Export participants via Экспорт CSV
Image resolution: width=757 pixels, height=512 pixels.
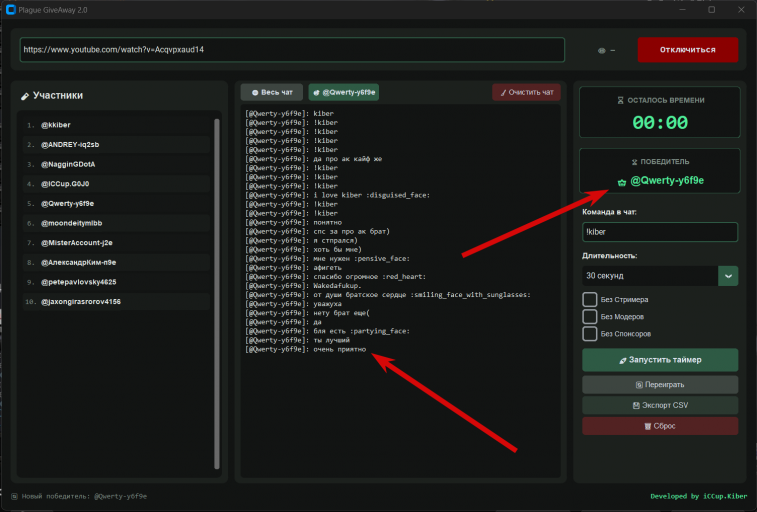(660, 405)
